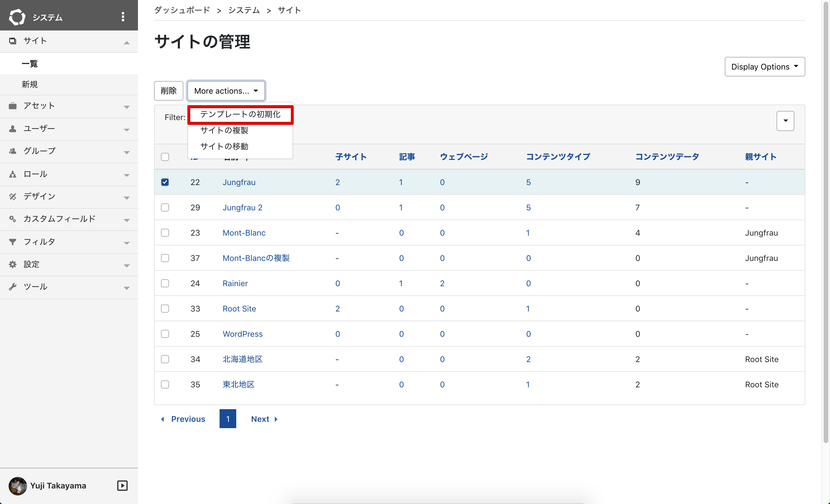Click the カスタムフィールド gears icon
This screenshot has height=504, width=830.
click(13, 219)
